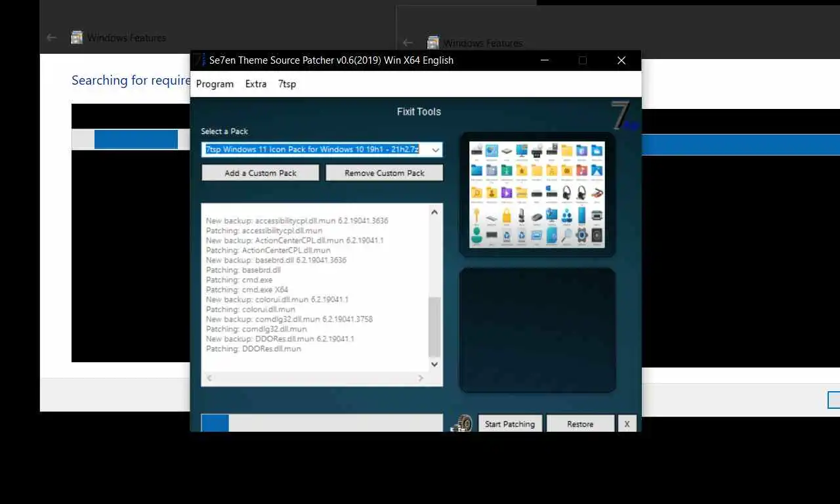Select log line 'Patching: ActionCenterCPL.dll.mun'
This screenshot has width=840, height=504.
pos(268,251)
